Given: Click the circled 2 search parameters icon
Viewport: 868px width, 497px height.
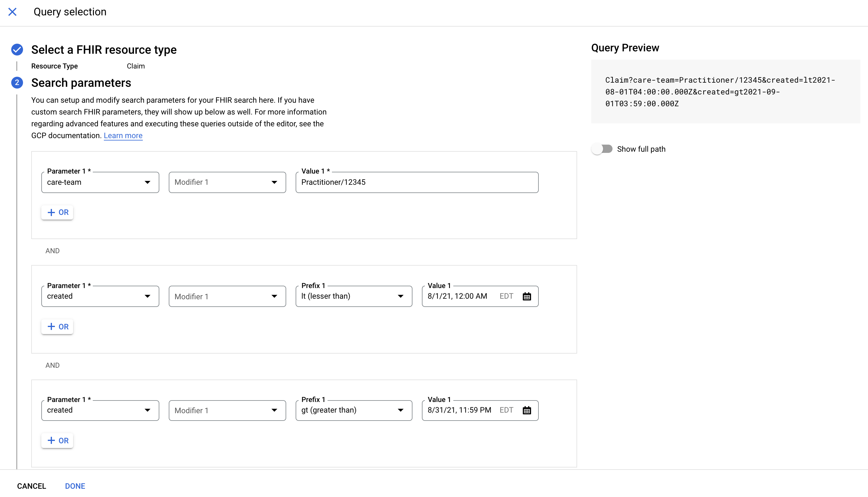Looking at the screenshot, I should [x=17, y=83].
